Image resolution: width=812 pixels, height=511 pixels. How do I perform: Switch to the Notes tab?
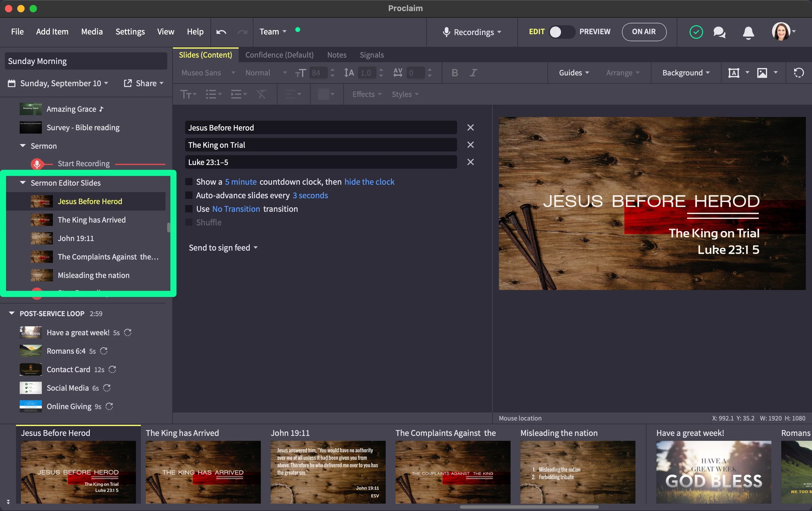(x=336, y=55)
